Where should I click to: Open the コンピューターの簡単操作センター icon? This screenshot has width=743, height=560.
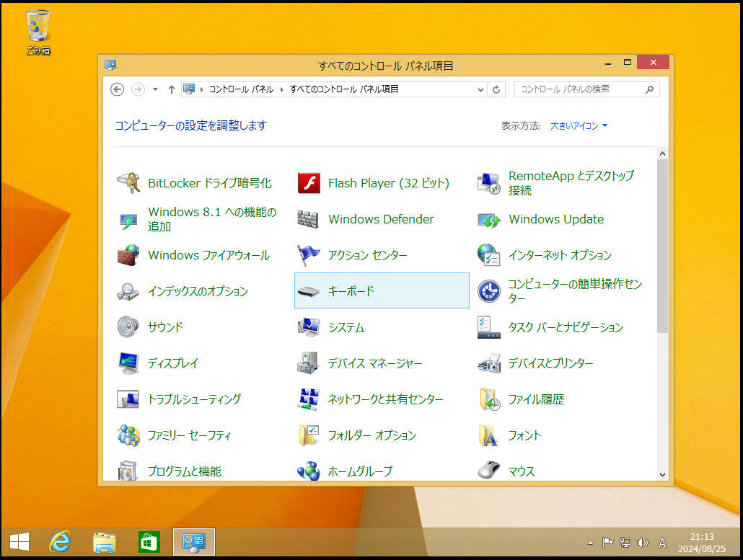(x=489, y=291)
